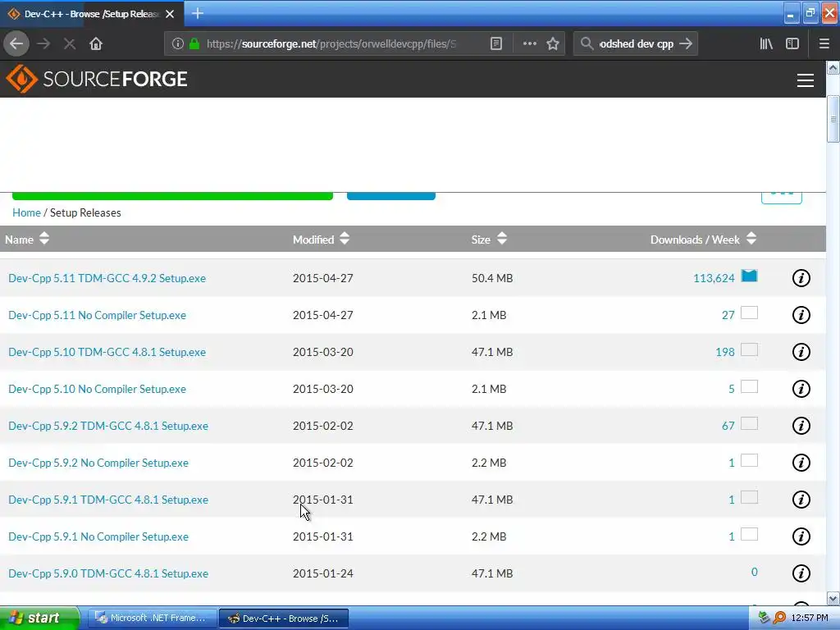View info for Dev-Cpp 5.9.0 TDM-GCC 4.8.1
The height and width of the screenshot is (630, 840).
pos(801,573)
